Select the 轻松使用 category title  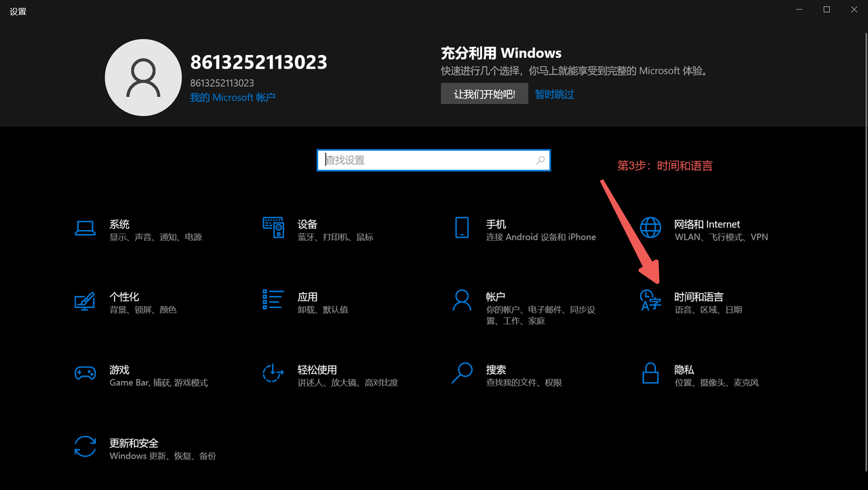[x=317, y=370]
